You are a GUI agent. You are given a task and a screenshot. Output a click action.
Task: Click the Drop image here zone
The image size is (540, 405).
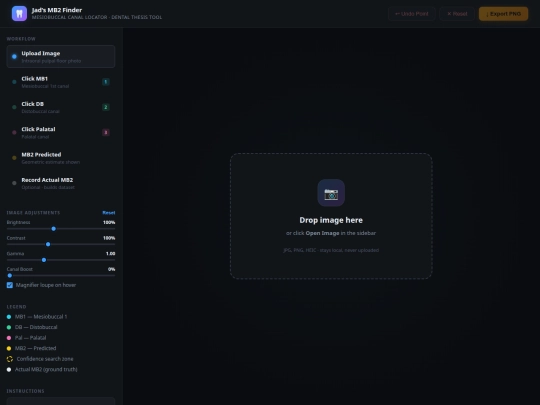[331, 216]
